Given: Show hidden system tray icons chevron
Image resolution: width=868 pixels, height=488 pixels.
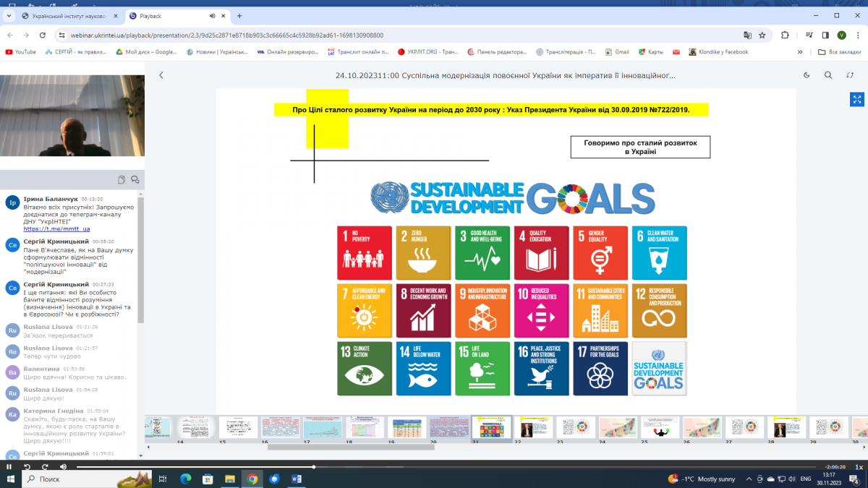Looking at the screenshot, I should 749,479.
